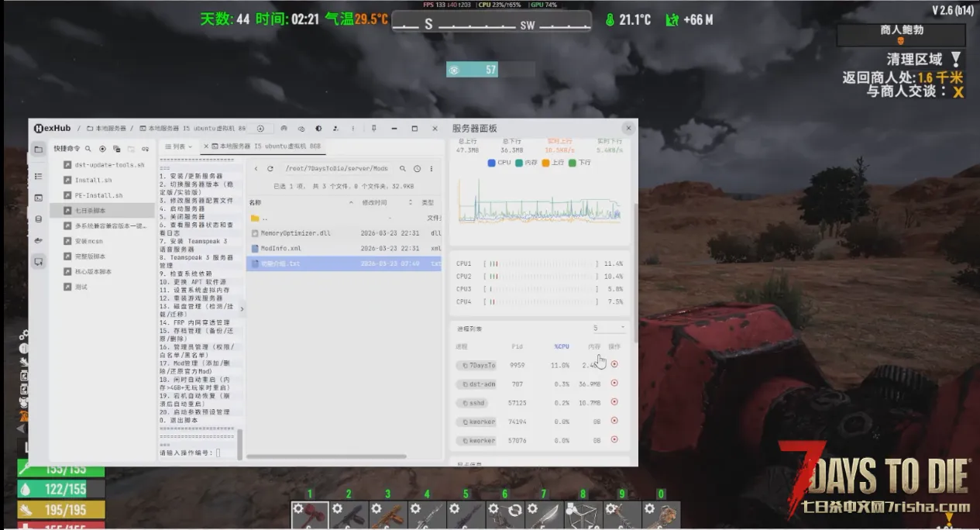
Task: Open the file browser history clock icon
Action: click(x=418, y=168)
